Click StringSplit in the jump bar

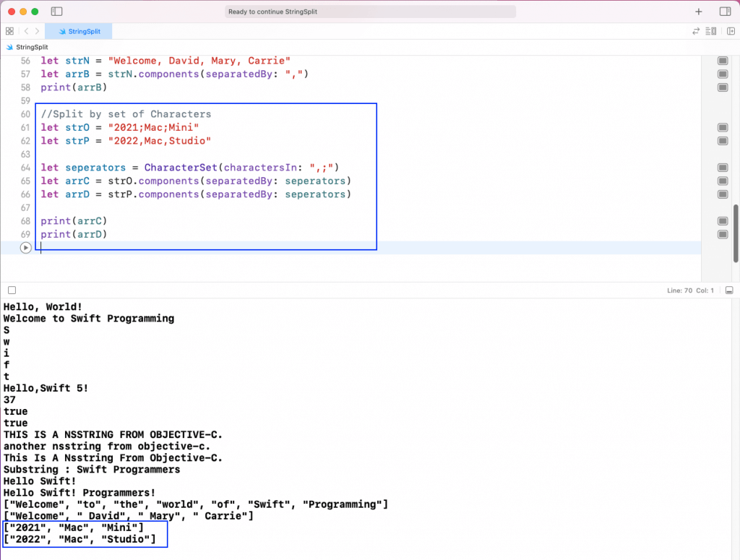click(31, 47)
